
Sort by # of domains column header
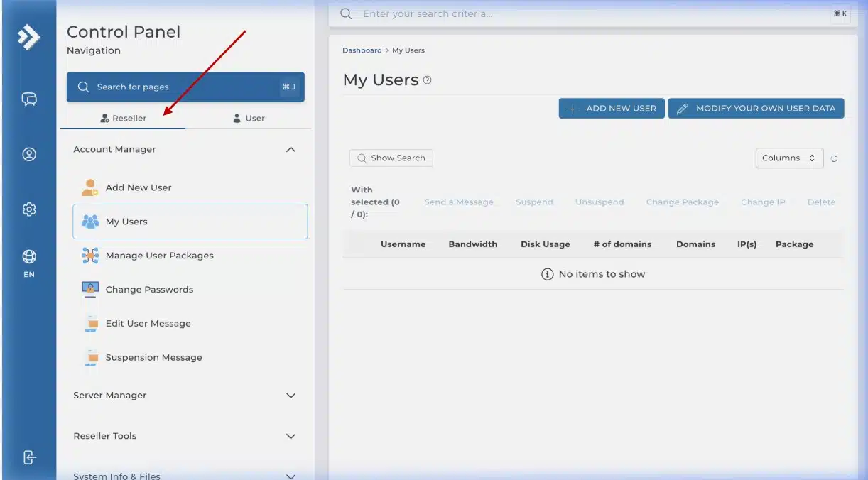622,244
